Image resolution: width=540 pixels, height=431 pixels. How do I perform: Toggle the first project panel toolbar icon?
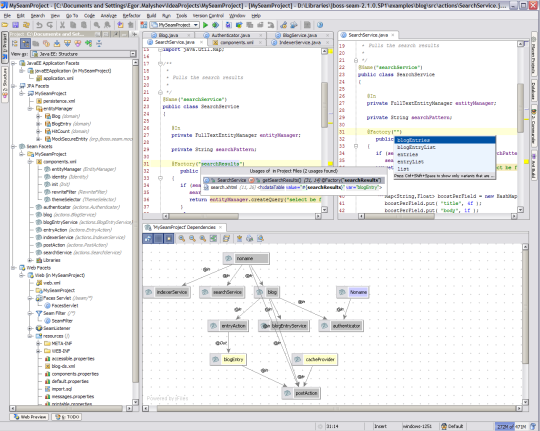pos(14,43)
